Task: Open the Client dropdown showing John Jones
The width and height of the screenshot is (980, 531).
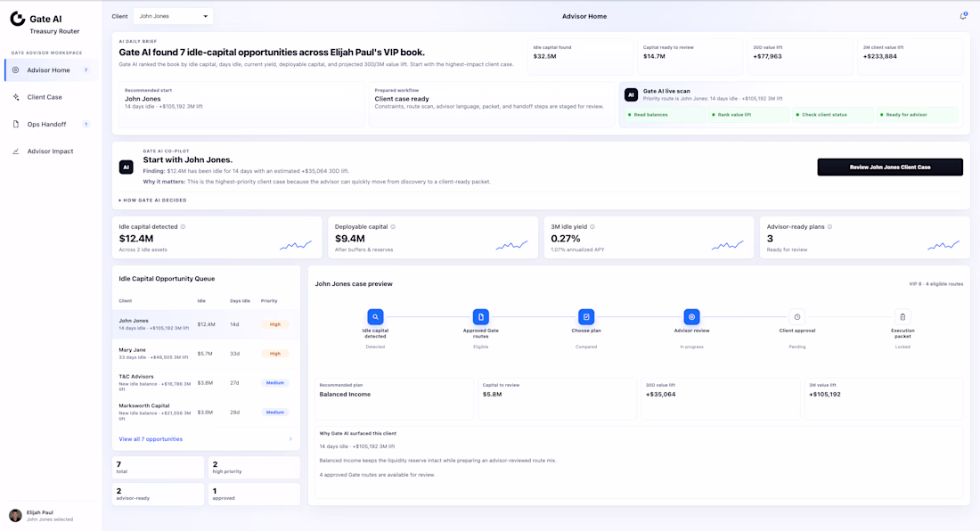Action: (x=173, y=16)
